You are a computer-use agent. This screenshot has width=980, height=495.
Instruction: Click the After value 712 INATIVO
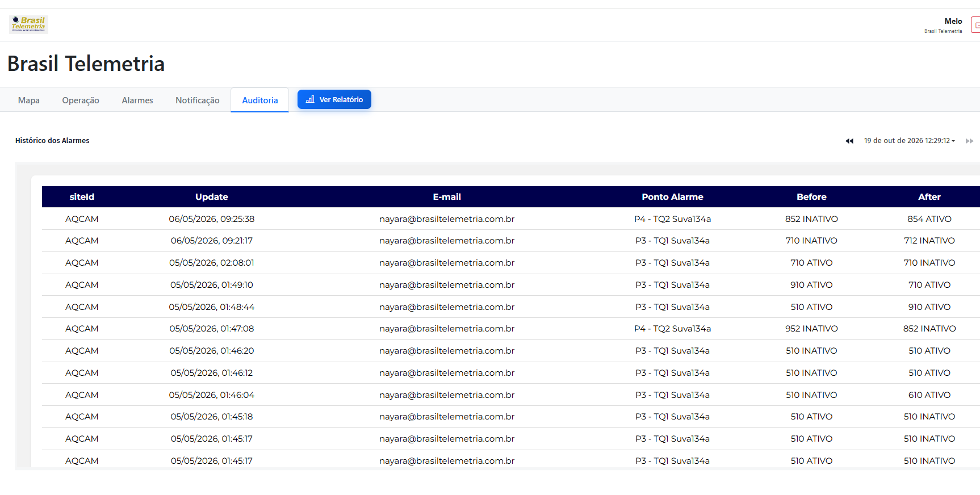[929, 241]
